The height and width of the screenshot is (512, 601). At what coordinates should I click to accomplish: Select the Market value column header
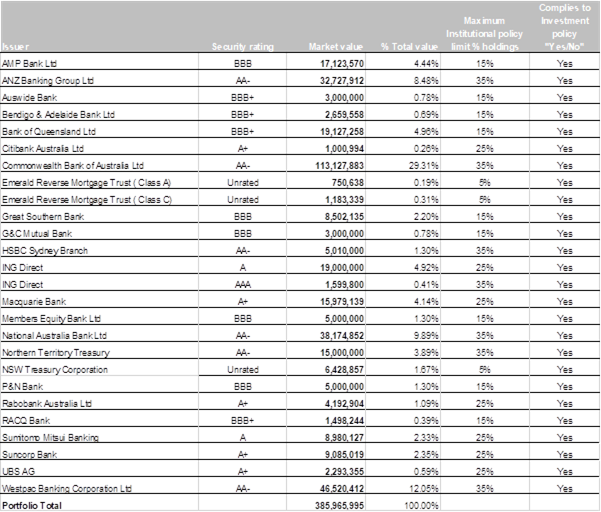point(336,47)
